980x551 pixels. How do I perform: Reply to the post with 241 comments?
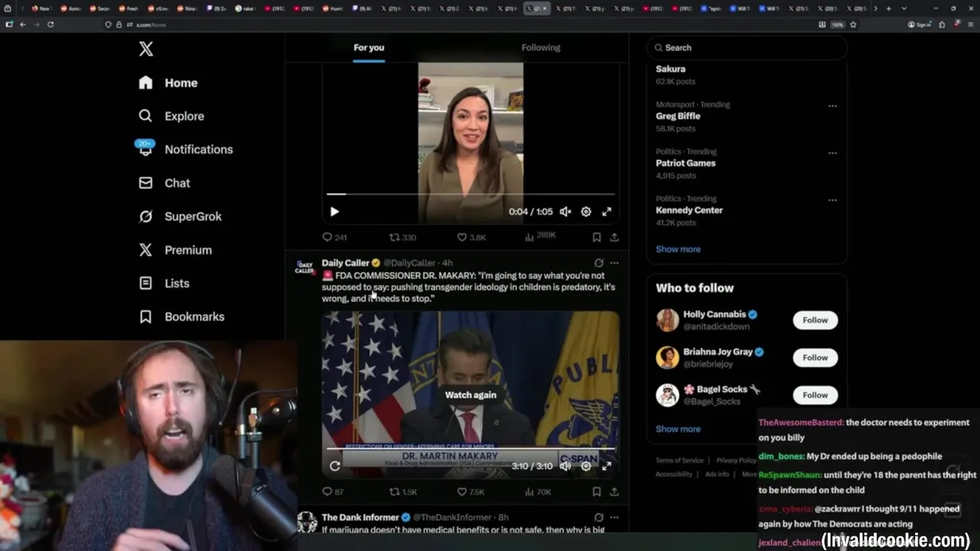click(335, 237)
